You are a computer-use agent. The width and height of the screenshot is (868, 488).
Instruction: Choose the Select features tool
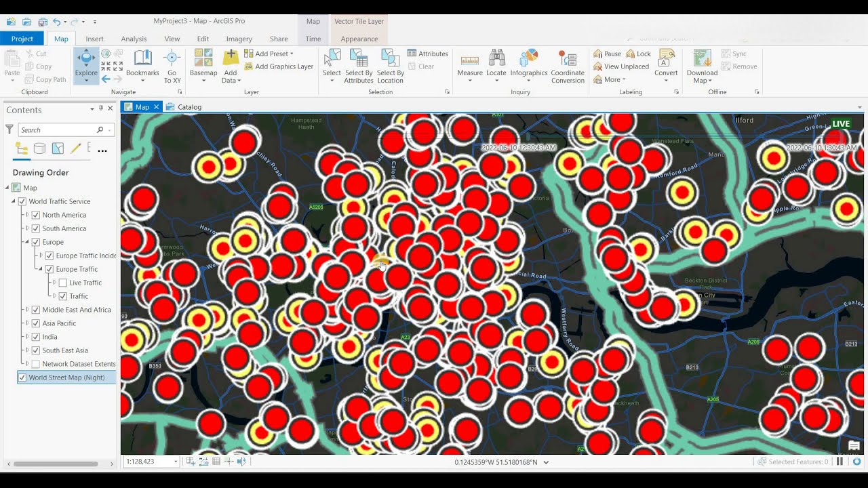332,65
